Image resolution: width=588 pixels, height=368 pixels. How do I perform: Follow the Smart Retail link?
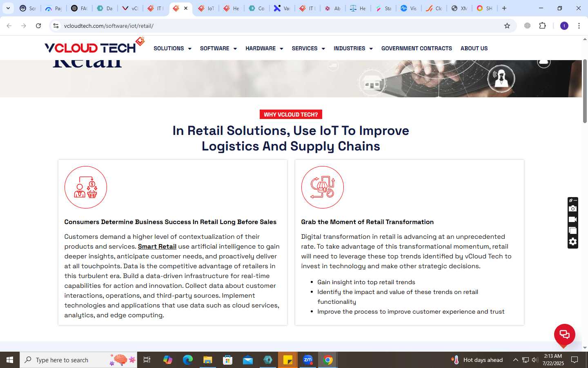pos(157,246)
